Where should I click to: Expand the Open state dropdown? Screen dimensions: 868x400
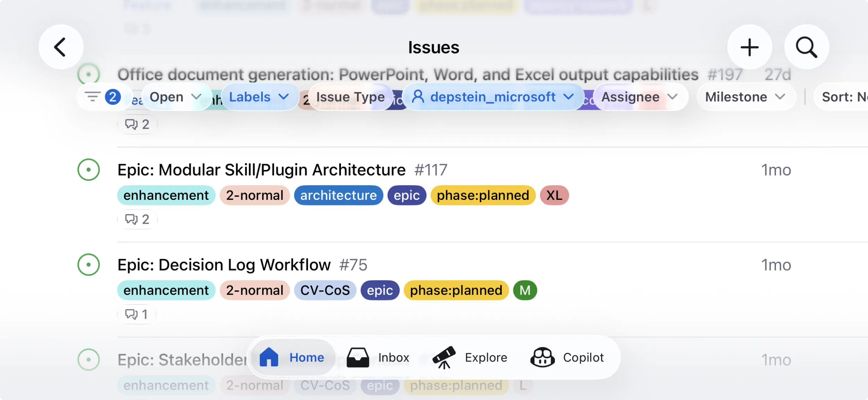[176, 97]
